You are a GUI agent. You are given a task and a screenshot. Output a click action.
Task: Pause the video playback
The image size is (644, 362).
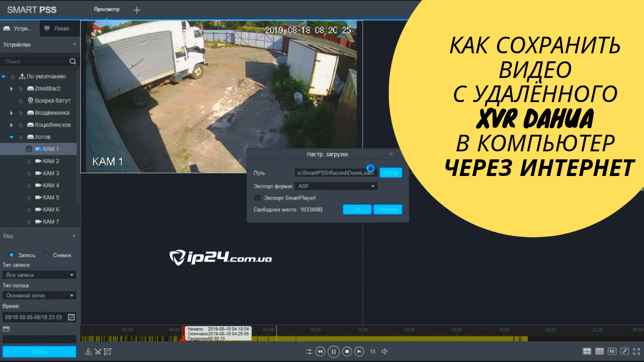[x=333, y=351]
